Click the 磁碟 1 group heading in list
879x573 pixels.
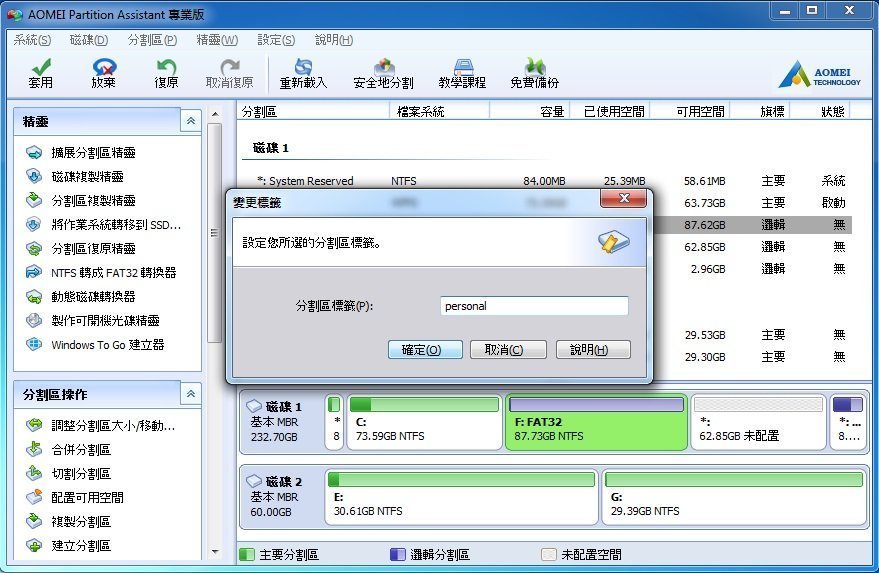[271, 148]
